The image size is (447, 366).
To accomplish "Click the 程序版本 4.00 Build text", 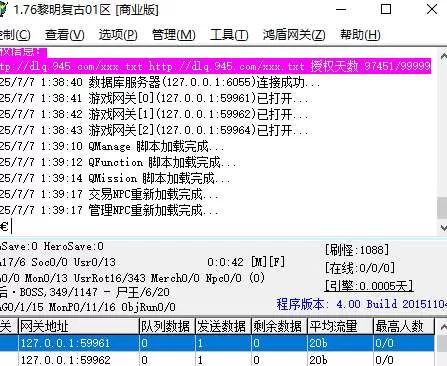I will [362, 304].
